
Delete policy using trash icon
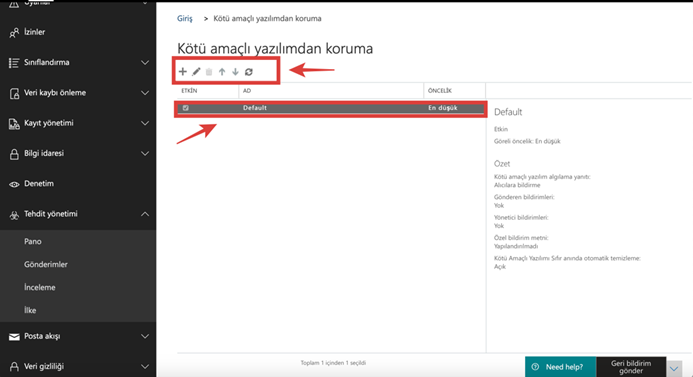click(x=209, y=72)
